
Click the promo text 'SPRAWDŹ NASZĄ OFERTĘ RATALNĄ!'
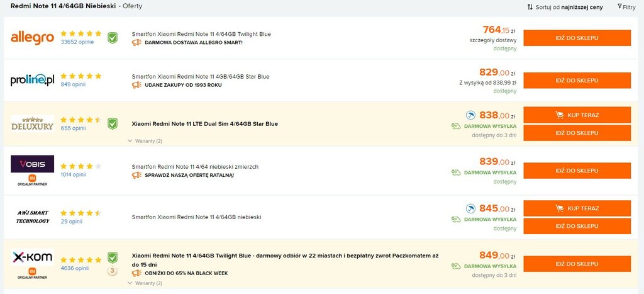[x=189, y=175]
